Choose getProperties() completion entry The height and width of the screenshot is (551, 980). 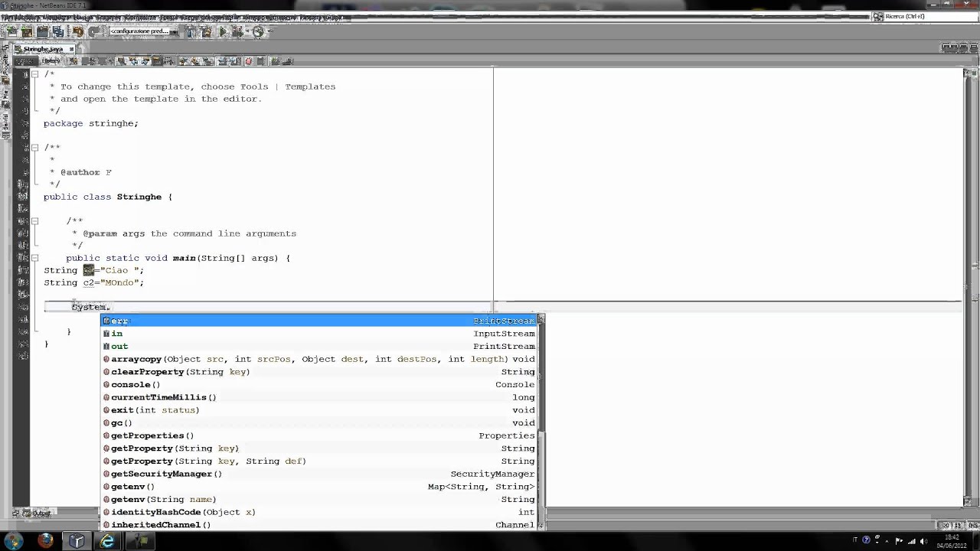(319, 435)
